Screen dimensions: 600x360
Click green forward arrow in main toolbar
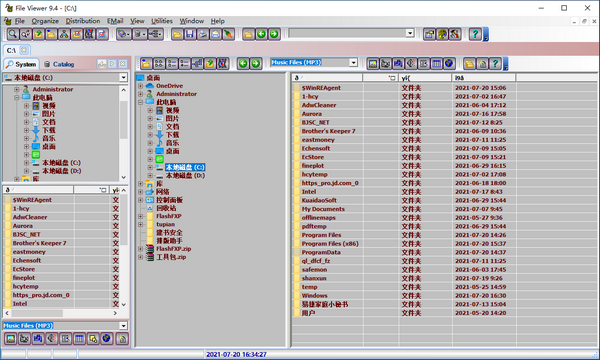point(274,34)
